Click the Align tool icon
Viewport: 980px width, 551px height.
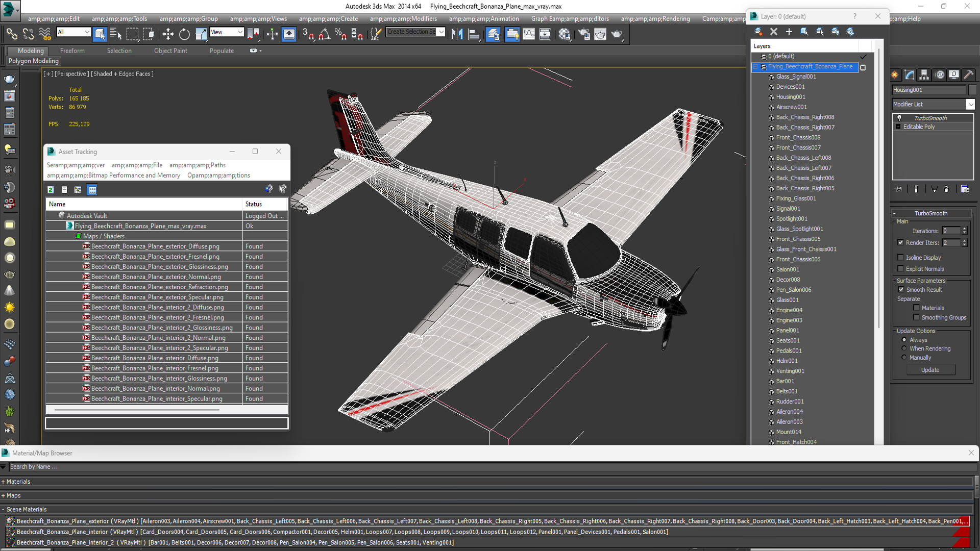[x=474, y=34]
